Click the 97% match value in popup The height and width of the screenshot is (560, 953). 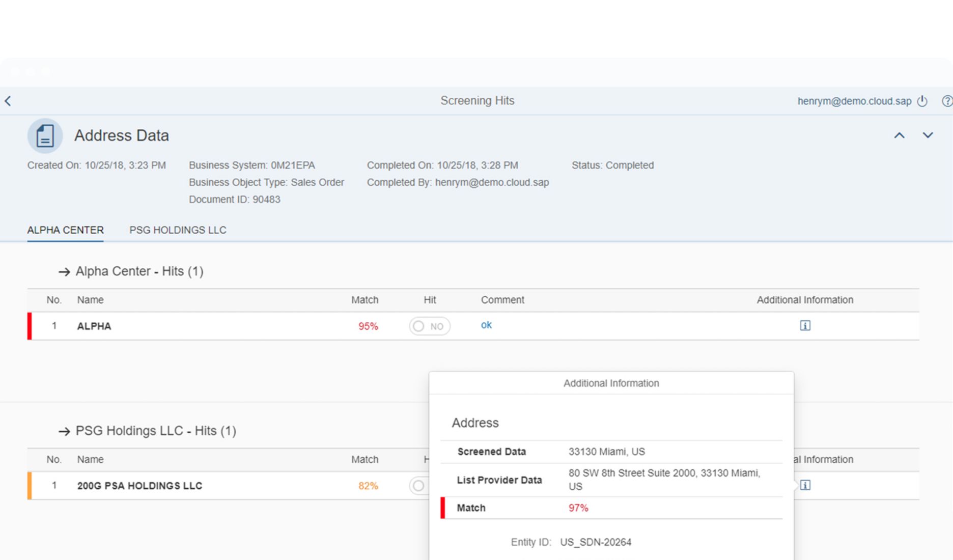(x=578, y=508)
